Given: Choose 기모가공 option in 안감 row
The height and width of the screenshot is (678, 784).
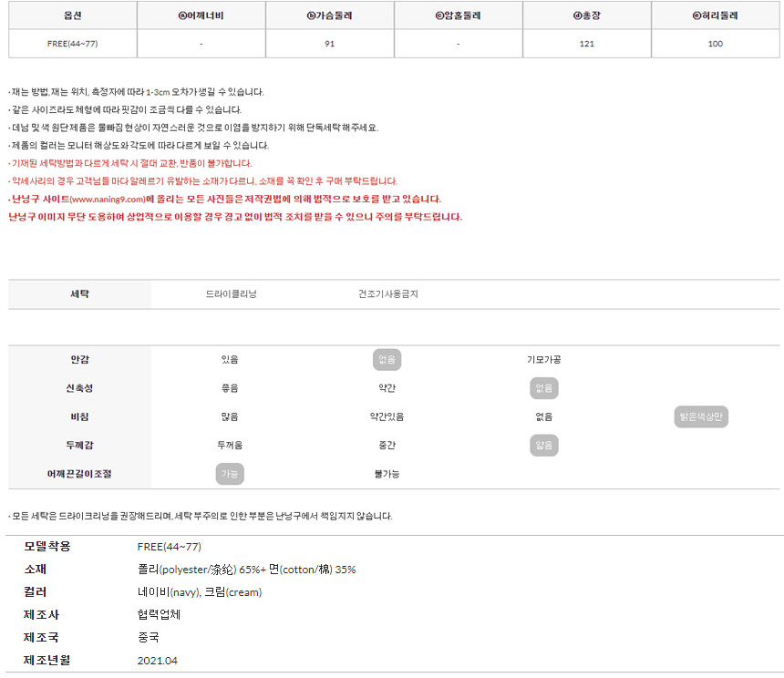Looking at the screenshot, I should click(544, 360).
